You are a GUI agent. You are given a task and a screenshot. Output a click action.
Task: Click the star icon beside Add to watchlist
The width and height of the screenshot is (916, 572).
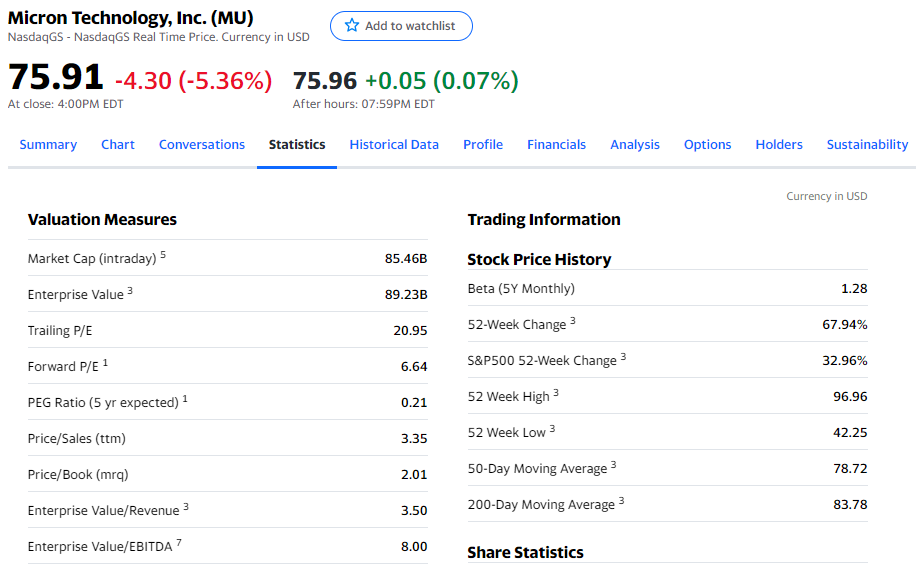click(x=352, y=26)
